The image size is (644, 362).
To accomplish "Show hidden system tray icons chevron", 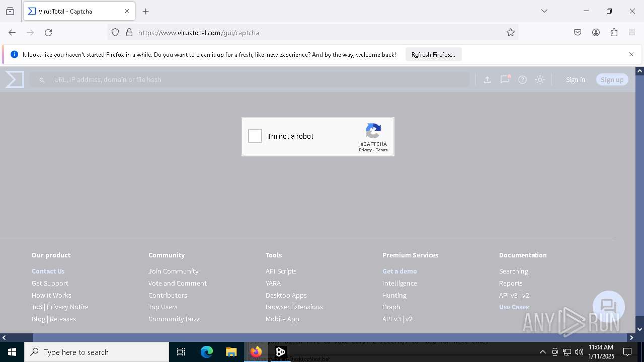I will point(542,352).
